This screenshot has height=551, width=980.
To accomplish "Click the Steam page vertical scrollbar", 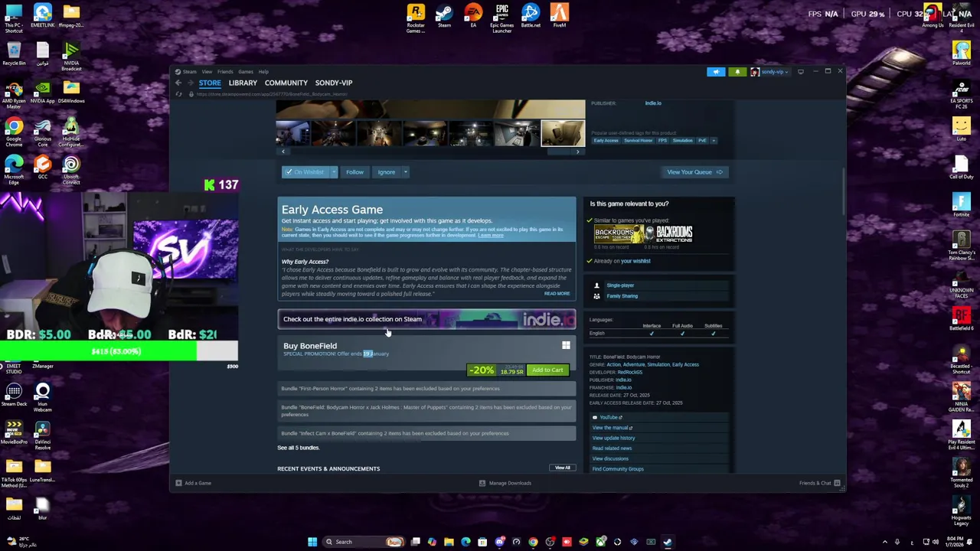I will [x=843, y=191].
